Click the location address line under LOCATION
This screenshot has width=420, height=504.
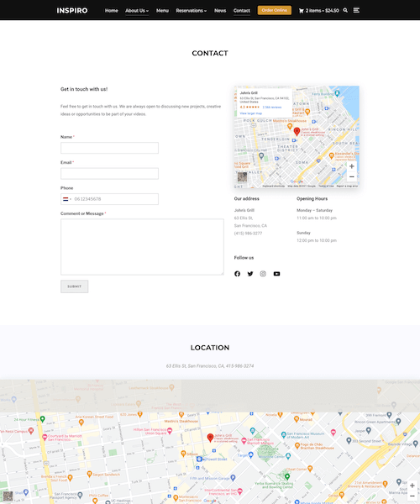[x=210, y=365]
